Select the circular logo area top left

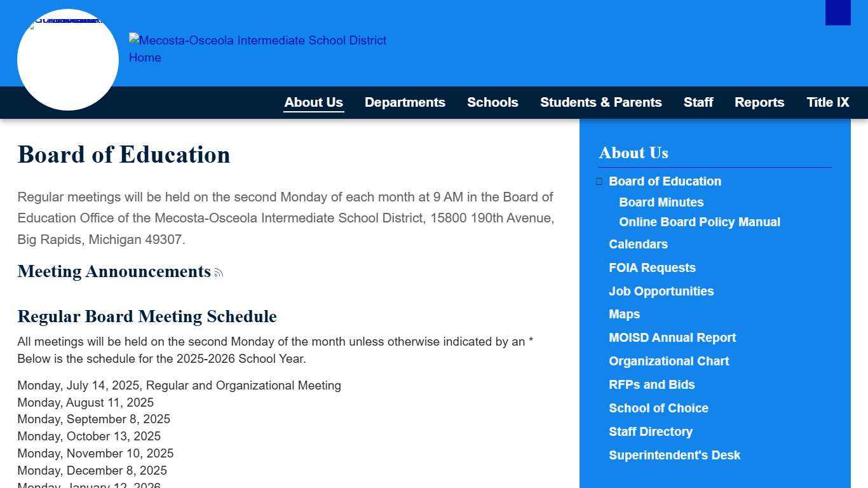68,60
